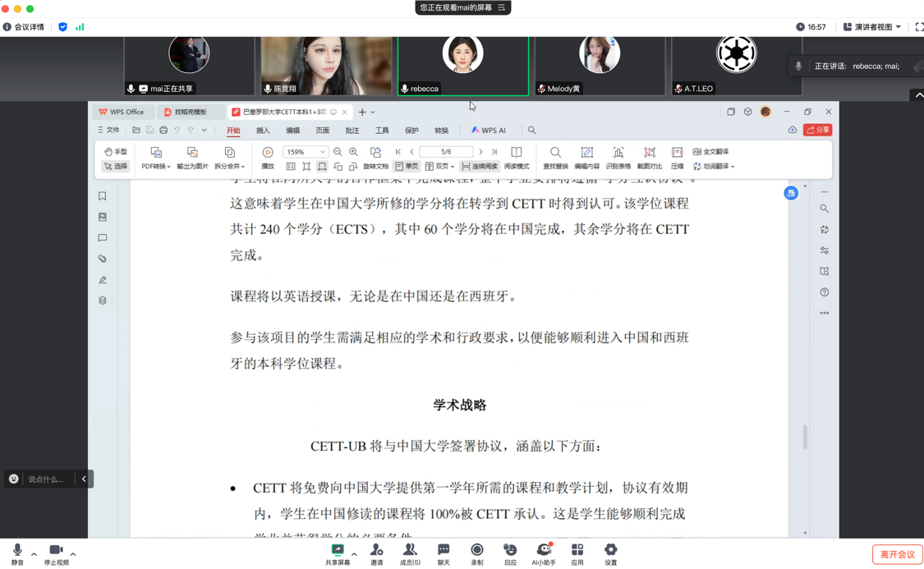
Task: Open the 截图对比 (screenshot compare) tool
Action: (649, 153)
